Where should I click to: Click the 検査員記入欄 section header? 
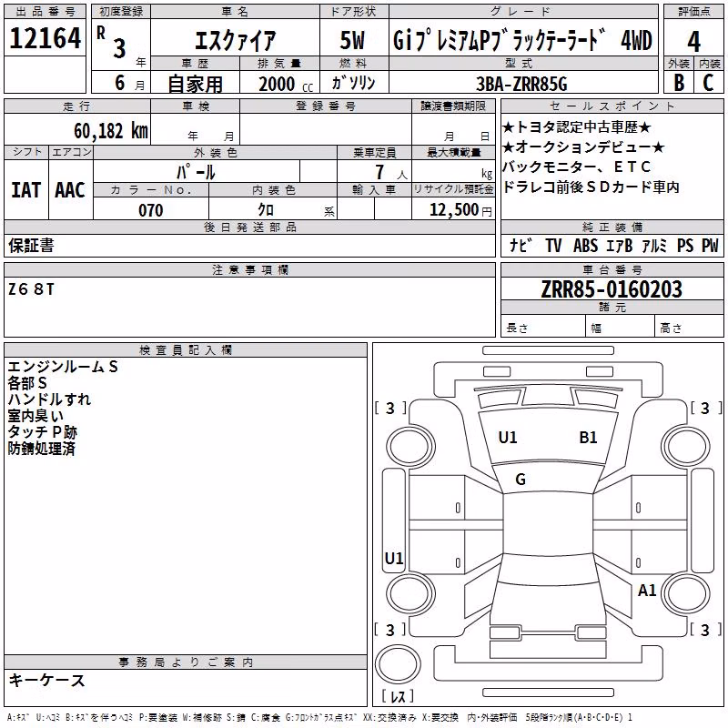point(186,350)
